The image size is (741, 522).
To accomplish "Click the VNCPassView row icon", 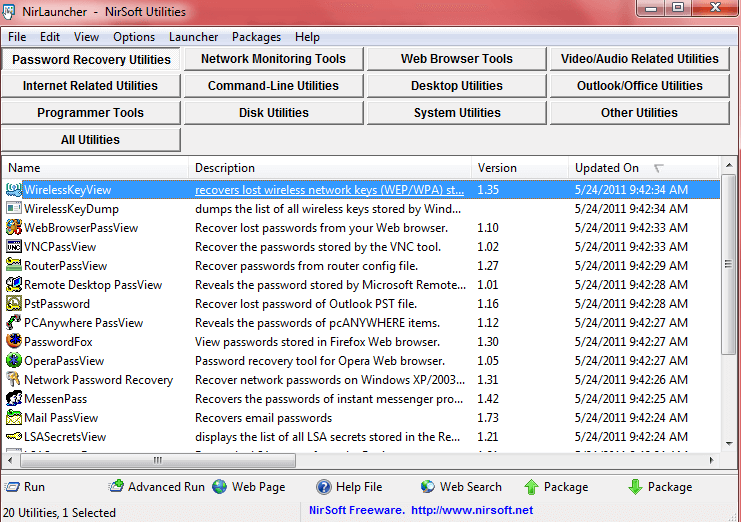I will (x=14, y=246).
